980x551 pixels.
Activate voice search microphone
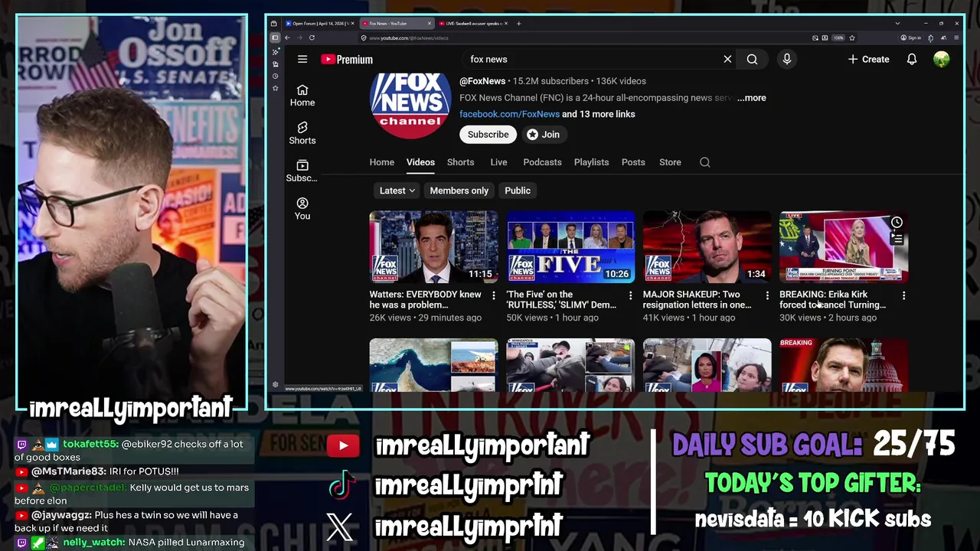coord(786,59)
